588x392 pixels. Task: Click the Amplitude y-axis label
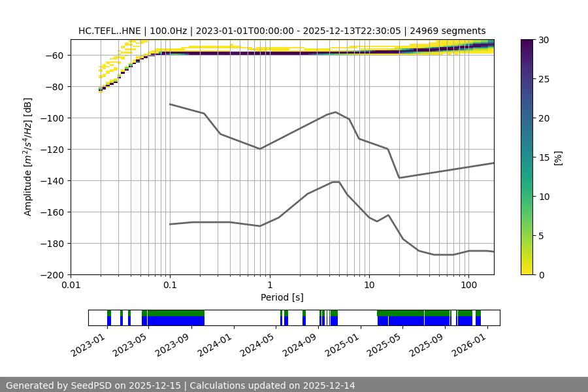click(28, 157)
